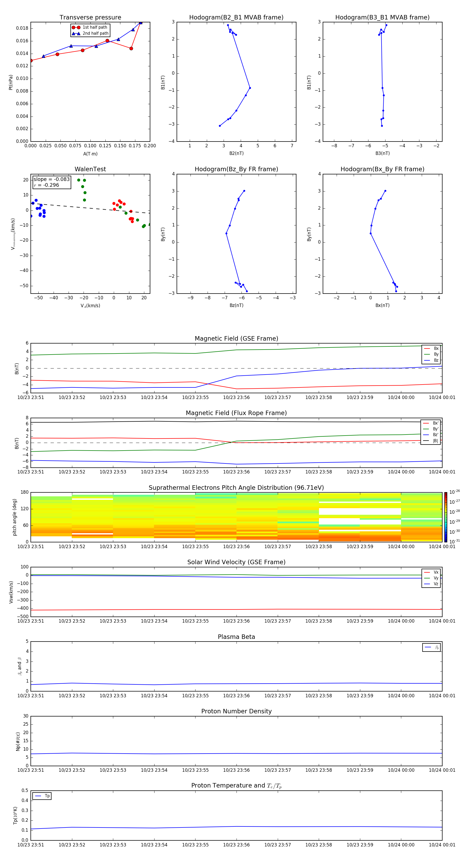Click the 'WalenTest' plot title

click(x=90, y=169)
